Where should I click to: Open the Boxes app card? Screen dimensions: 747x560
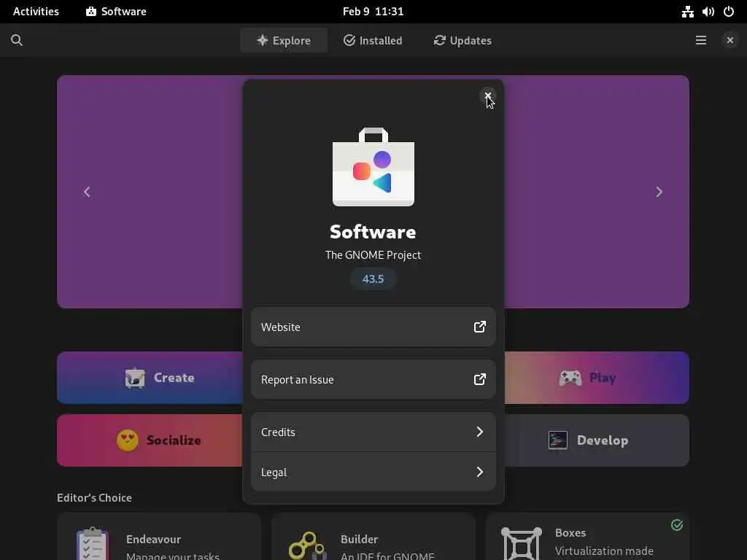coord(587,537)
